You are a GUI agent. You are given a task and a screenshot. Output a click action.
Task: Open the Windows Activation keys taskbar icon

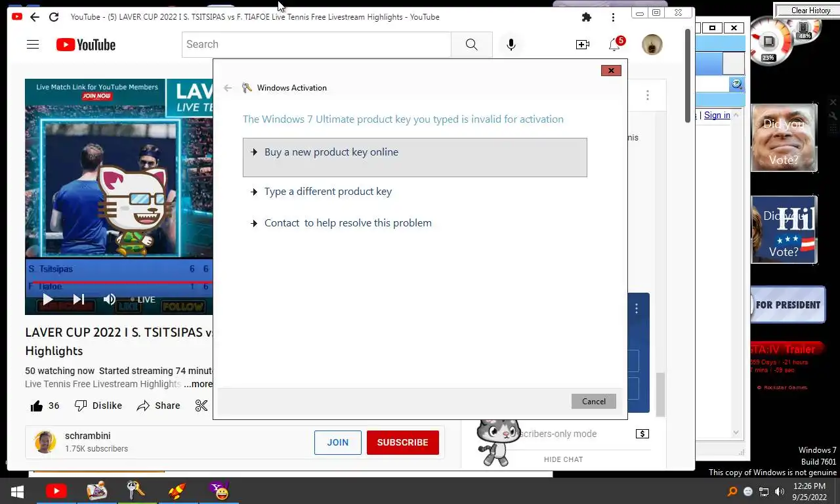[x=136, y=491]
